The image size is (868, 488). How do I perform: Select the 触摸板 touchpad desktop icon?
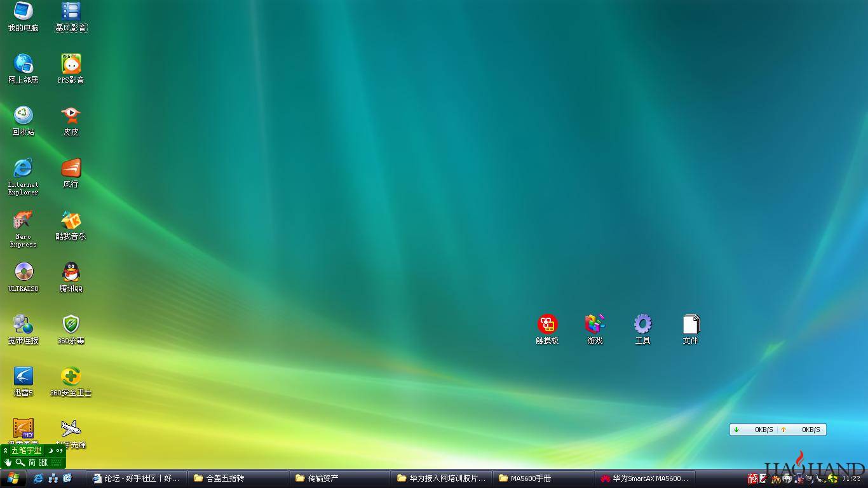click(x=547, y=330)
